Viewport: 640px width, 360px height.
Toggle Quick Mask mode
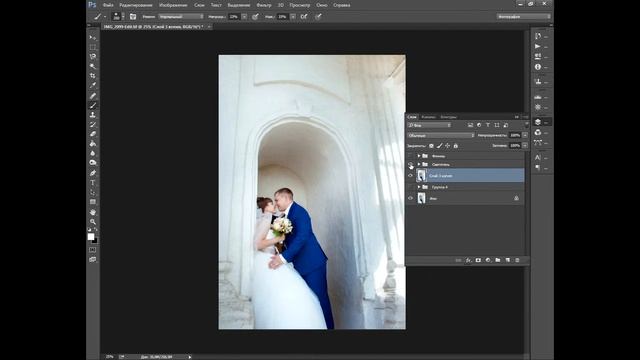(93, 250)
